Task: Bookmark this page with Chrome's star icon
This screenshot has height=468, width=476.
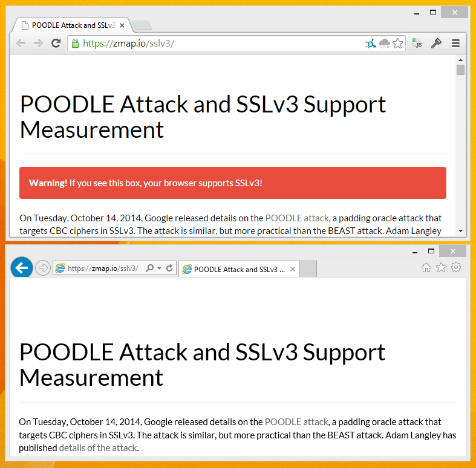Action: pyautogui.click(x=397, y=43)
